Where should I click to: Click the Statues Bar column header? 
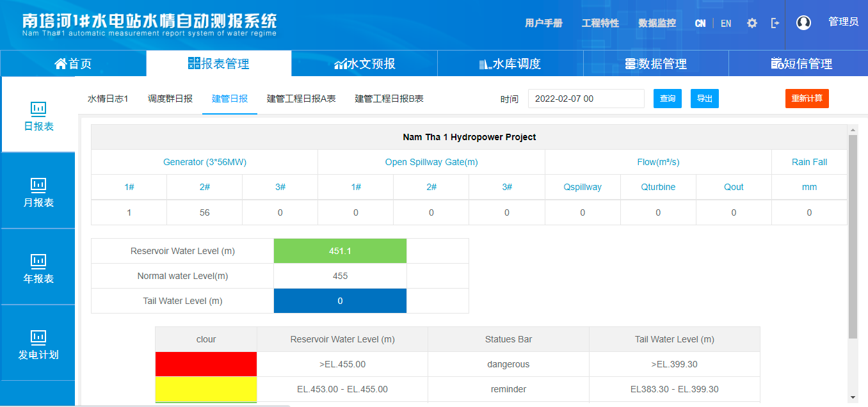[x=509, y=339]
